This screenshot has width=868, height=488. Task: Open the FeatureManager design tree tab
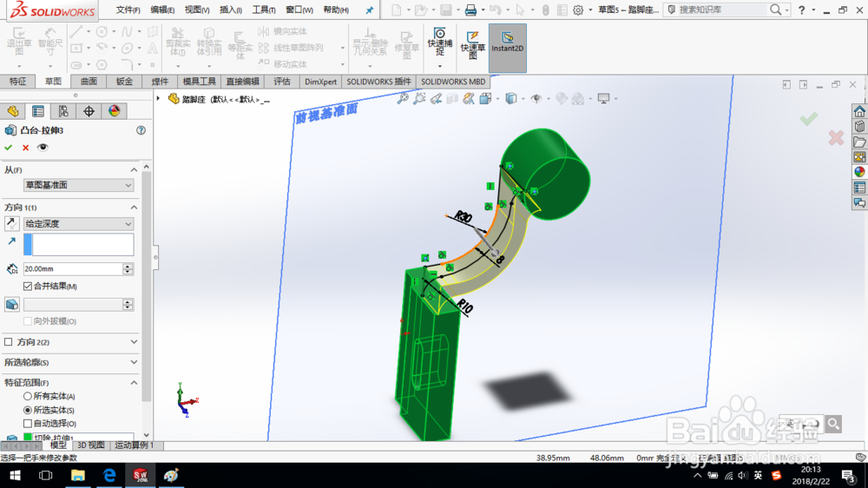point(13,111)
